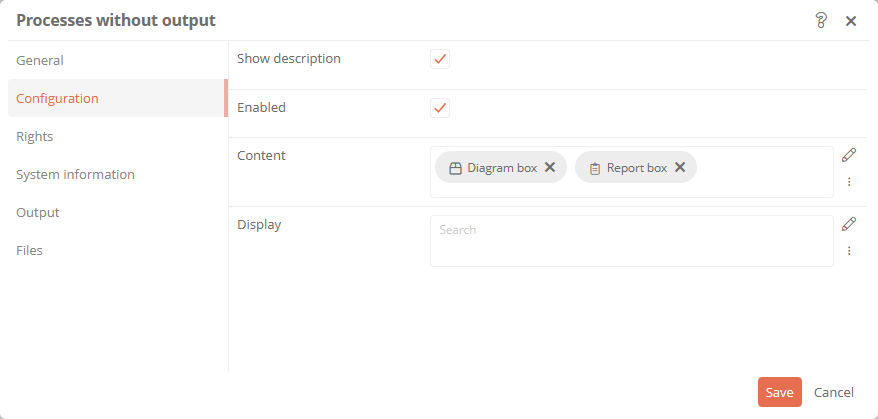Click the edit pencil icon for Content
878x419 pixels.
tap(849, 155)
